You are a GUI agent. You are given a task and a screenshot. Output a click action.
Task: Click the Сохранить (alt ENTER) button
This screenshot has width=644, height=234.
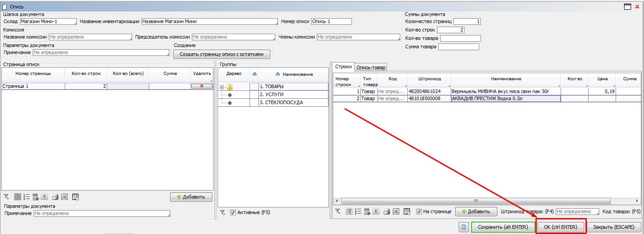pyautogui.click(x=502, y=227)
